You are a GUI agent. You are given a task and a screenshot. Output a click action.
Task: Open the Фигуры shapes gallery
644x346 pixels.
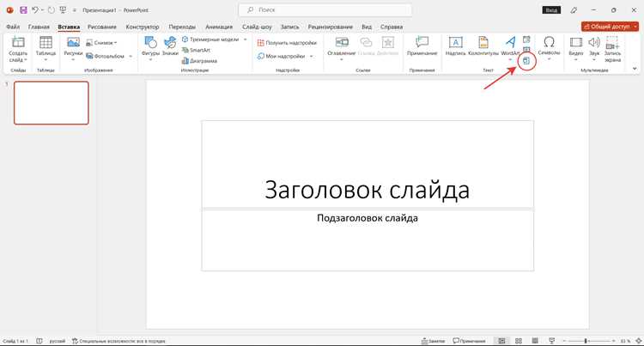coord(150,48)
